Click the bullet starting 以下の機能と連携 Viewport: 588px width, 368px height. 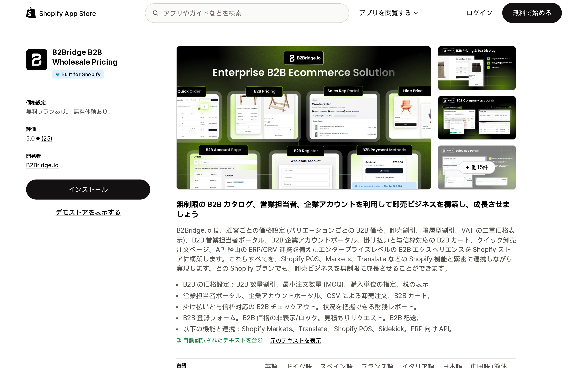(318, 329)
